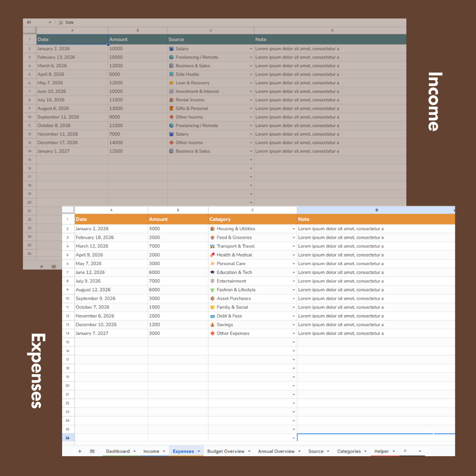Click the Housing & Utilities category icon

(212, 229)
